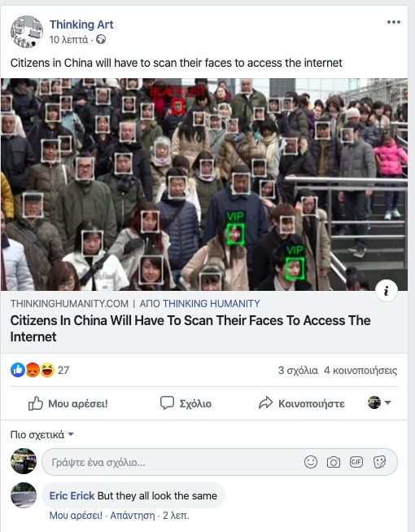The image size is (415, 532).
Task: Click the blue like reaction icon
Action: click(x=18, y=370)
